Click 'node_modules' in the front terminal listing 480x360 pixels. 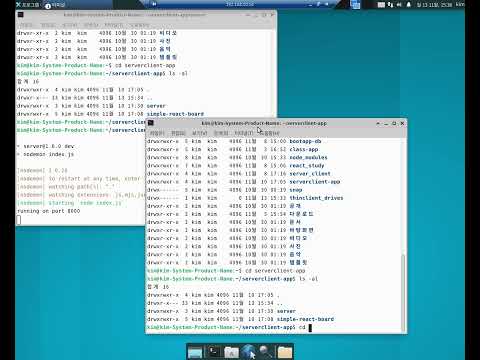pyautogui.click(x=308, y=157)
